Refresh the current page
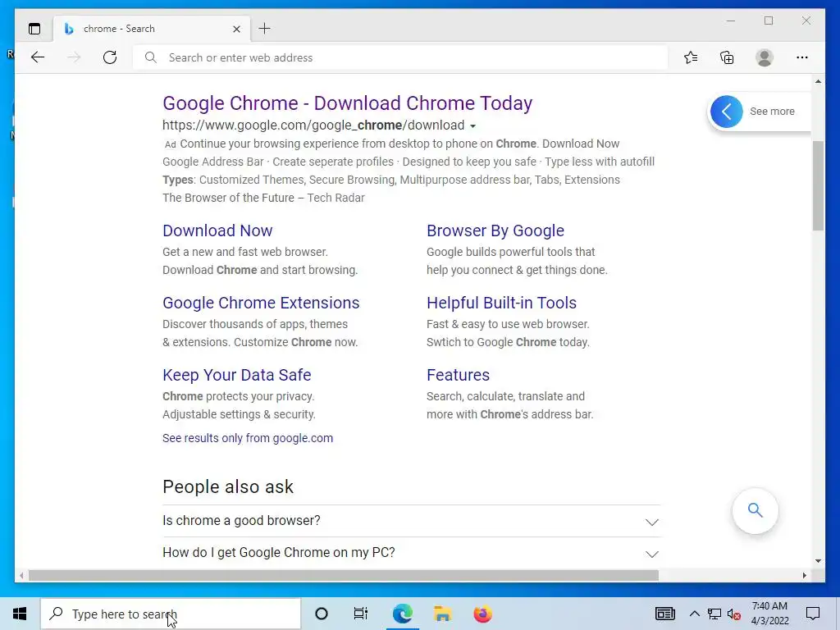 [110, 57]
